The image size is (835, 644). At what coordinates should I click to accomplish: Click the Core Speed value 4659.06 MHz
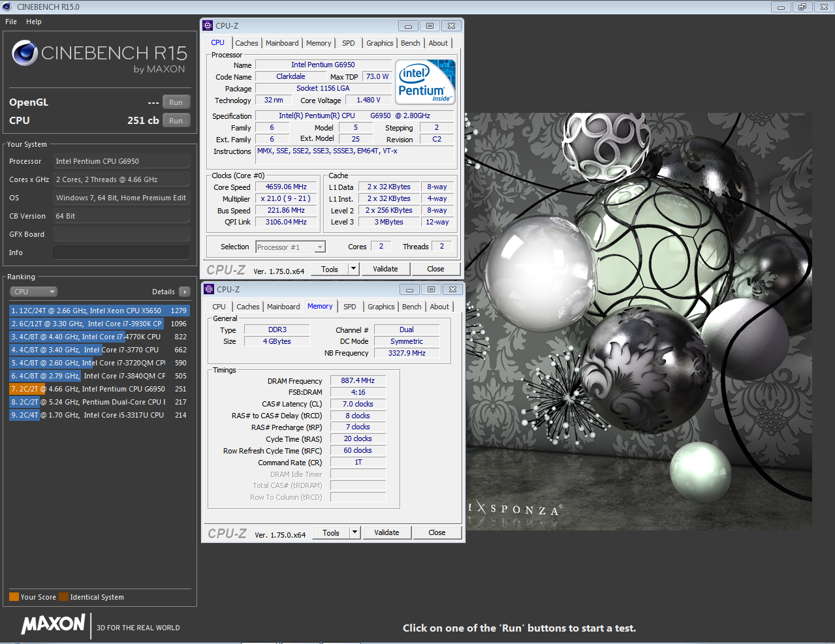tap(286, 187)
